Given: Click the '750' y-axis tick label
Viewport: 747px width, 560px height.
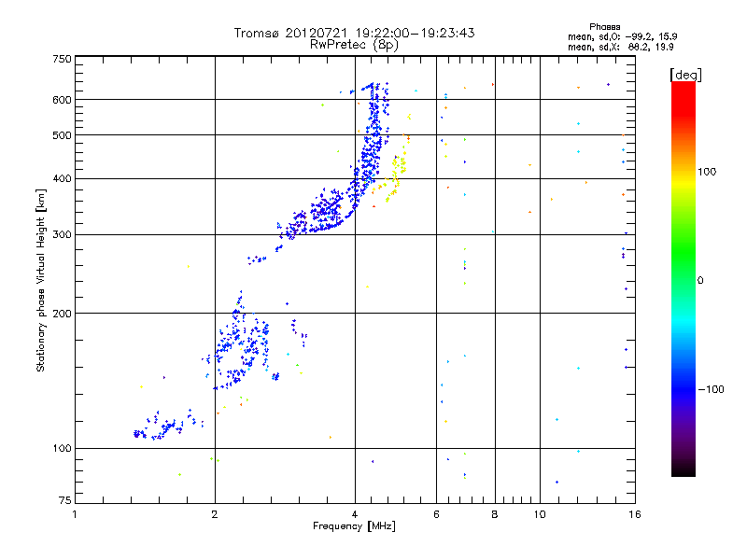Looking at the screenshot, I should point(62,59).
